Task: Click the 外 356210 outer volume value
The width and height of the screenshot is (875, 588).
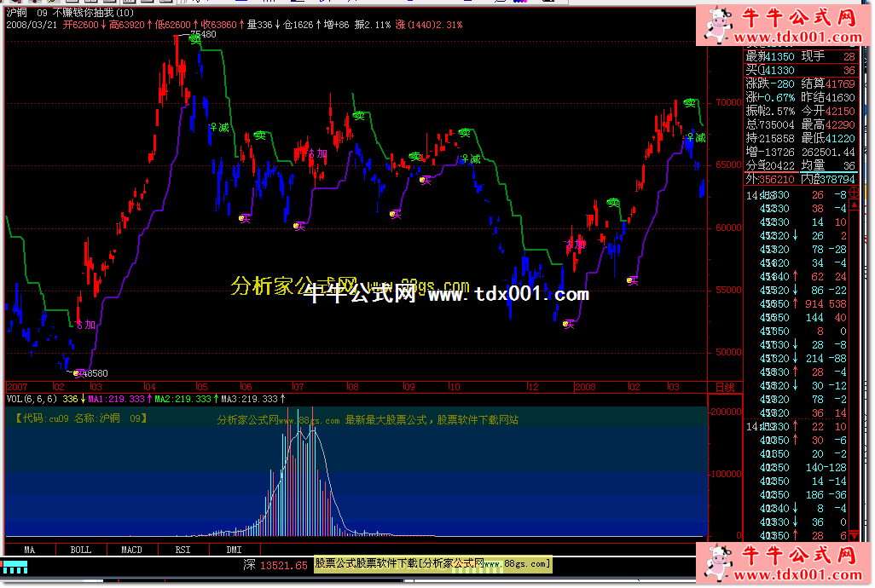Action: pos(772,180)
